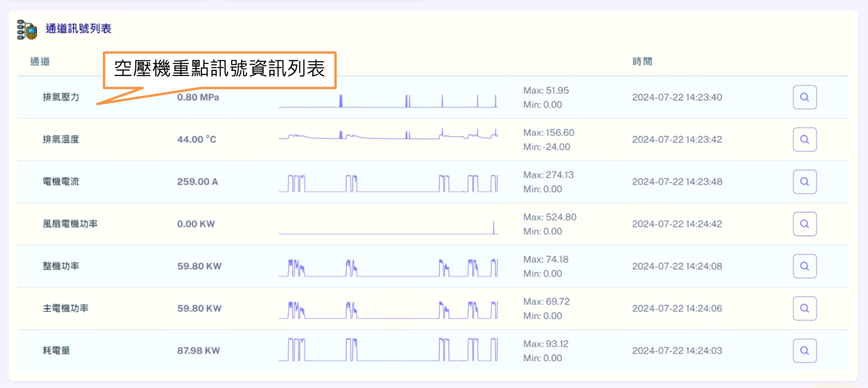This screenshot has width=868, height=388.
Task: Click magnifier icon for 整機功率 row
Action: click(x=804, y=266)
